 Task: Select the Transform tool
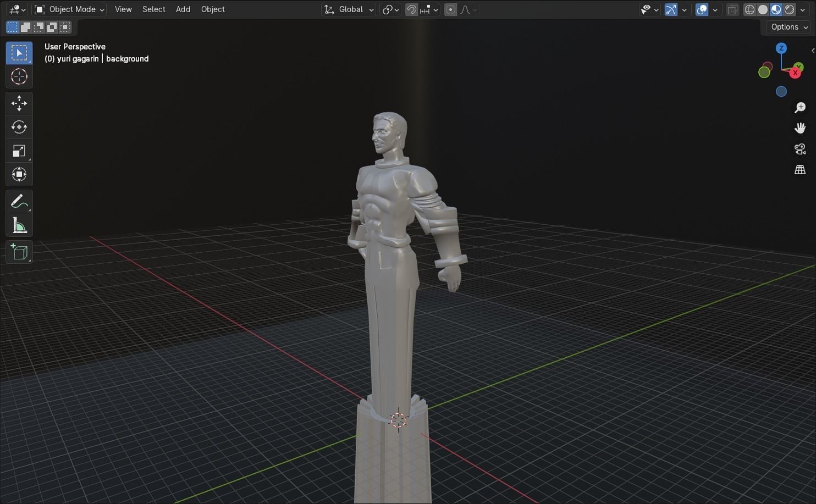[x=19, y=175]
